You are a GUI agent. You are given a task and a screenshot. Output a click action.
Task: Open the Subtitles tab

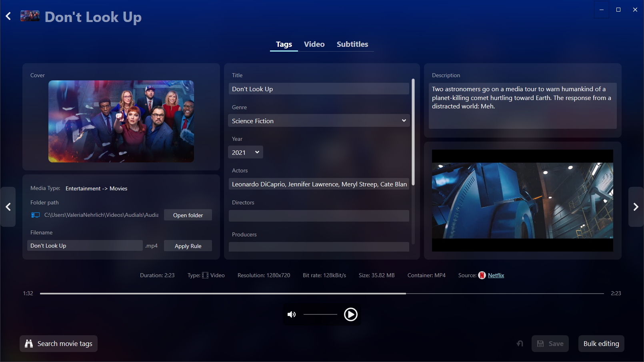(x=352, y=44)
